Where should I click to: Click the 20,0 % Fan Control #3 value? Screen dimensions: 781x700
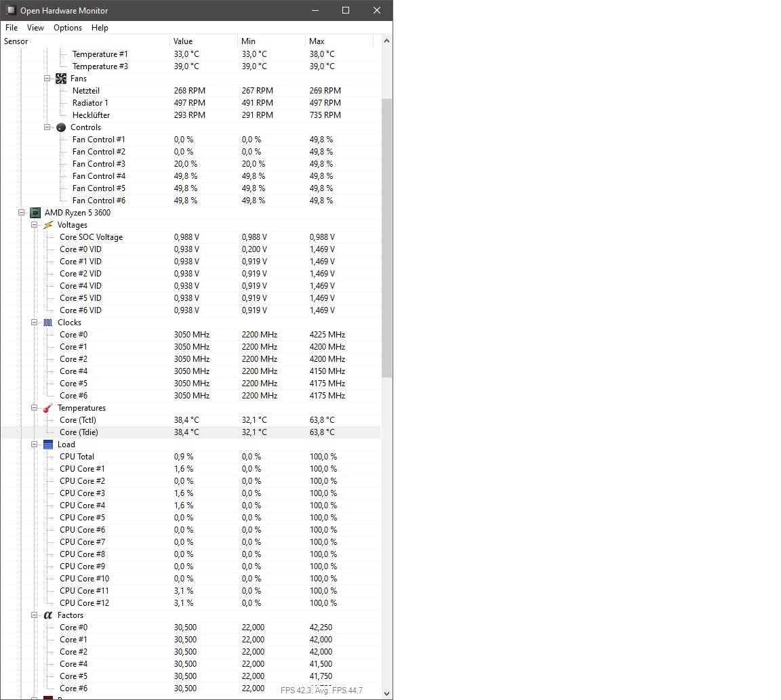pyautogui.click(x=186, y=164)
